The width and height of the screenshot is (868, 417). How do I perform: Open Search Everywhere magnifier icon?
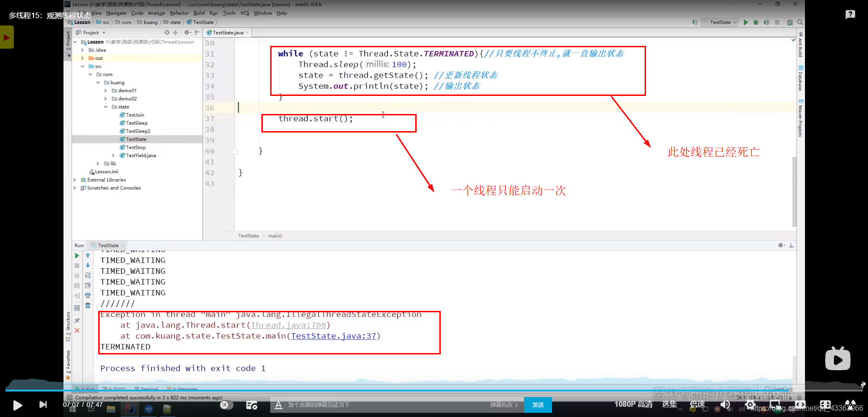click(x=800, y=22)
